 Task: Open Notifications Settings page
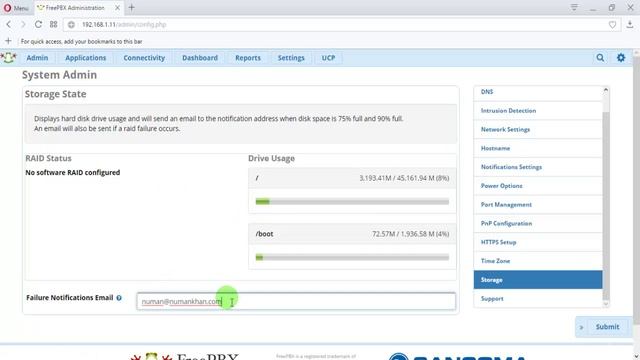pyautogui.click(x=538, y=167)
